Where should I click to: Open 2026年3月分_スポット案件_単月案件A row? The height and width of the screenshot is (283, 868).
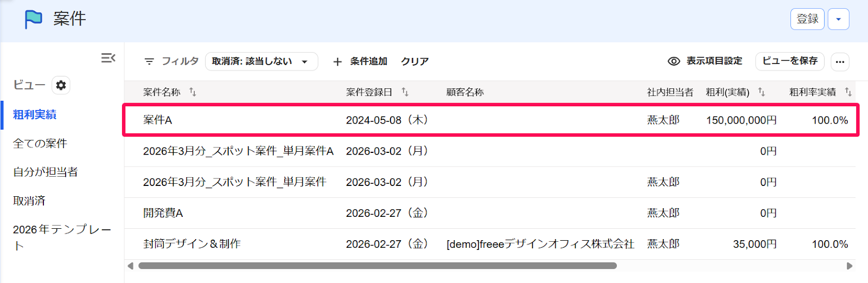[x=490, y=151]
